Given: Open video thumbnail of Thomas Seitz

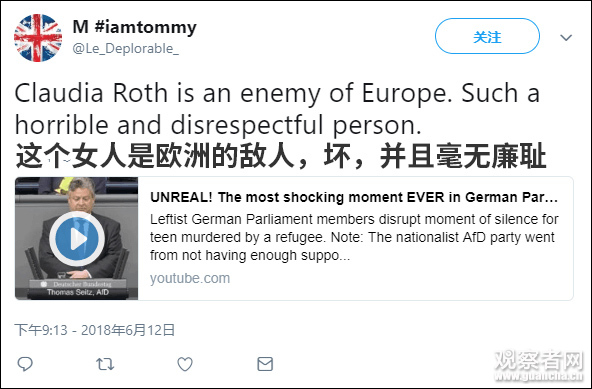Looking at the screenshot, I should pos(77,238).
